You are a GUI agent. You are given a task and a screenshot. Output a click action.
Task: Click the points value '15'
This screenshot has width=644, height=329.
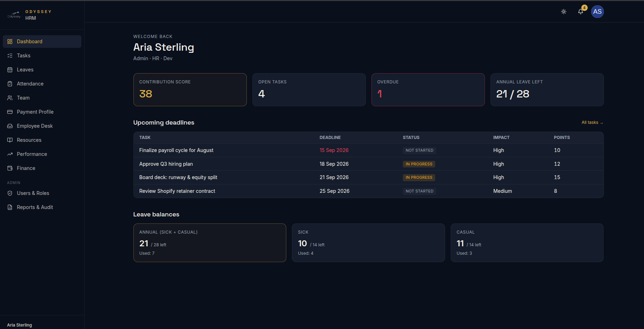[x=557, y=177]
